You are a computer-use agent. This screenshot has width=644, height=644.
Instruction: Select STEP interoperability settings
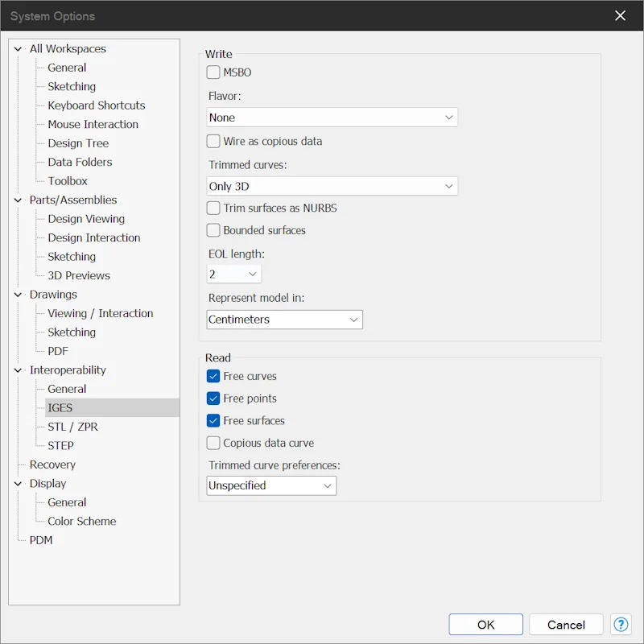click(61, 446)
